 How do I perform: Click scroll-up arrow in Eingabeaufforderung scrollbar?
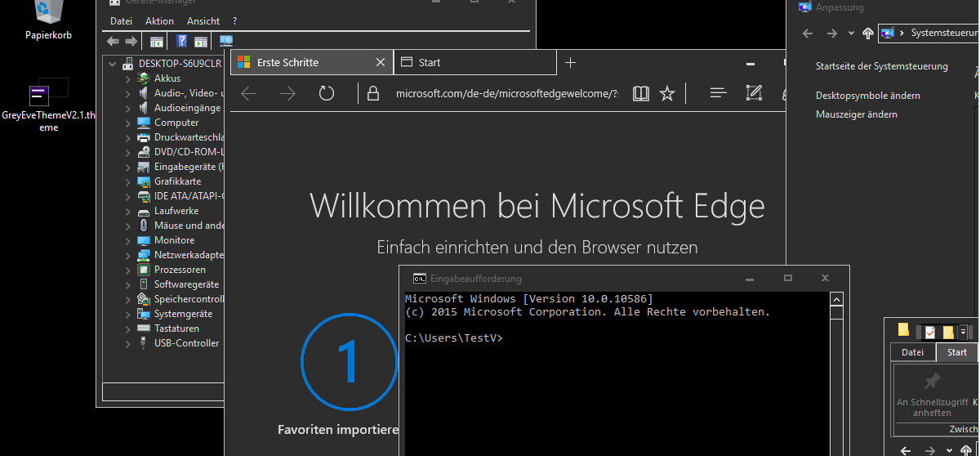click(x=836, y=299)
